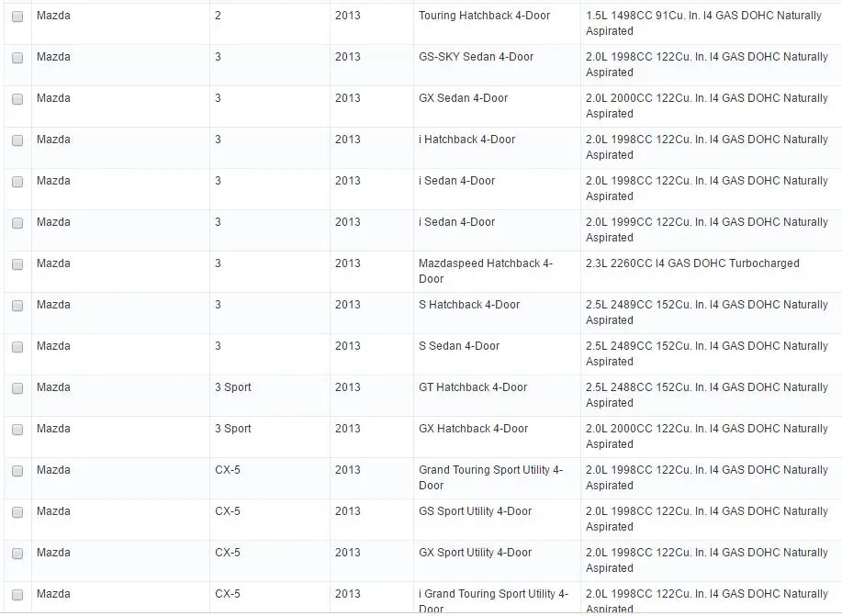Check the box for GX Sedan 4-Door
The width and height of the screenshot is (842, 616).
pyautogui.click(x=17, y=99)
